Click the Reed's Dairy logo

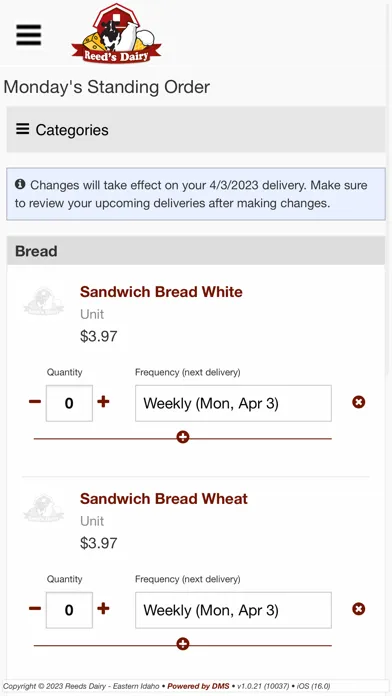[116, 34]
